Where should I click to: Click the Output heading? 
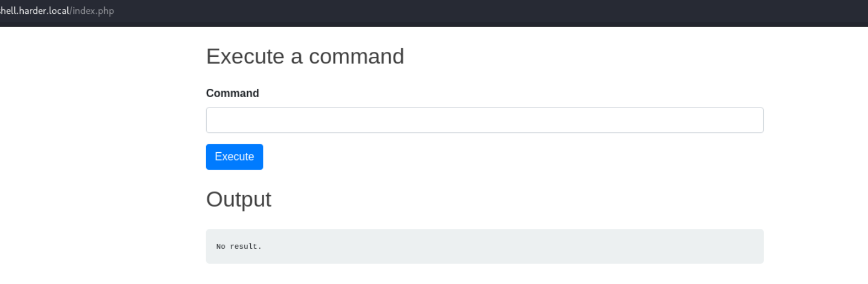point(239,200)
